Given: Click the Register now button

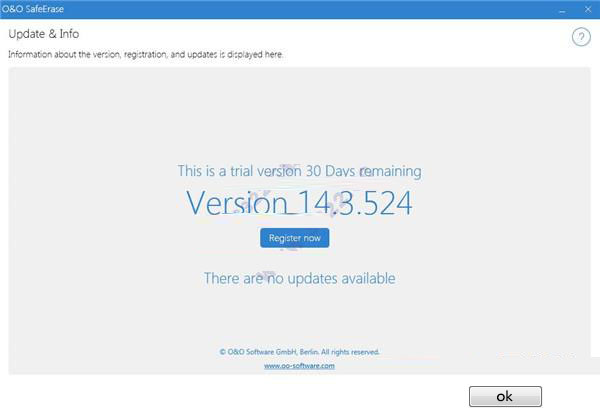Looking at the screenshot, I should tap(294, 238).
